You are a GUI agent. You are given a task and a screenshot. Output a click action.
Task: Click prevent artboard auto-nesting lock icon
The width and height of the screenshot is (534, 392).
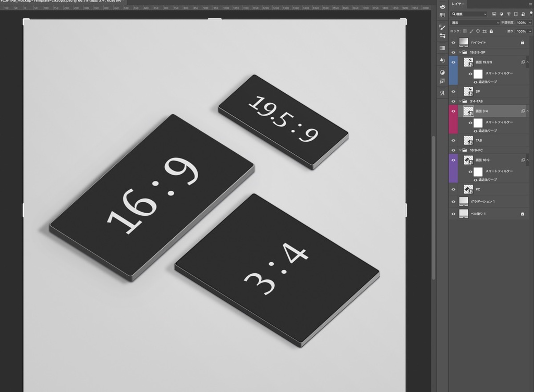point(484,31)
